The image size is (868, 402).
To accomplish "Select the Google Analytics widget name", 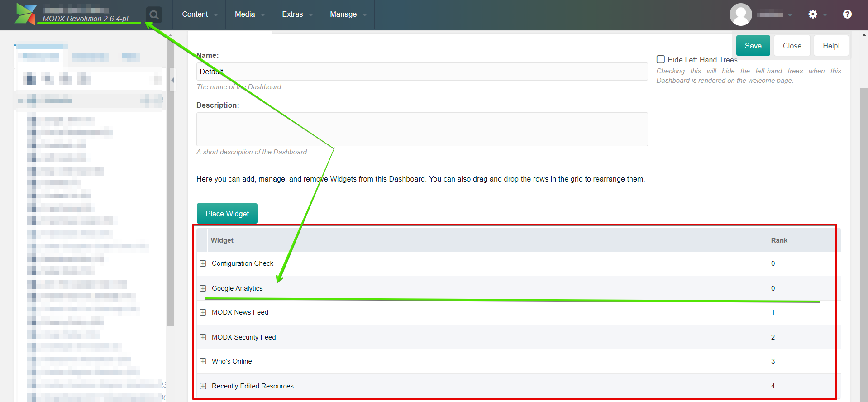I will (x=237, y=288).
